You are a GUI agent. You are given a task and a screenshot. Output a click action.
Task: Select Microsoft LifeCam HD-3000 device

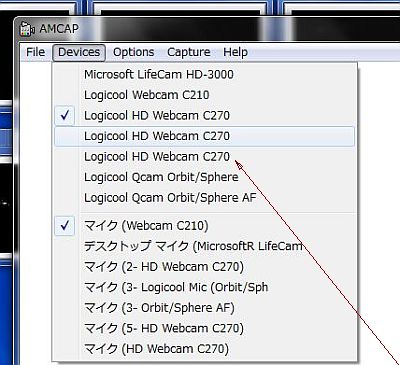point(205,74)
